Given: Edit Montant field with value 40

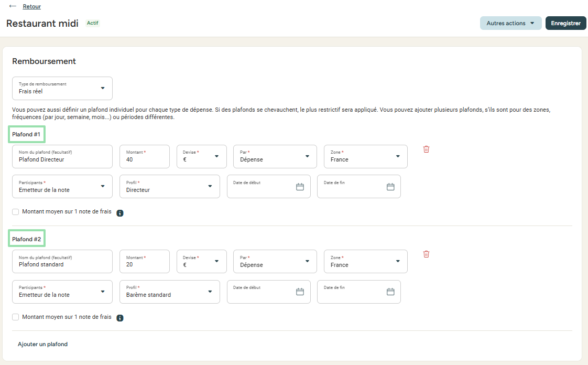Looking at the screenshot, I should pyautogui.click(x=145, y=156).
